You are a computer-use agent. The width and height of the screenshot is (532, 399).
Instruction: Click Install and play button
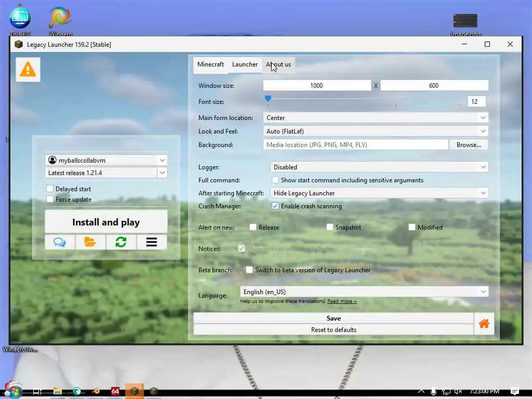[x=106, y=222]
